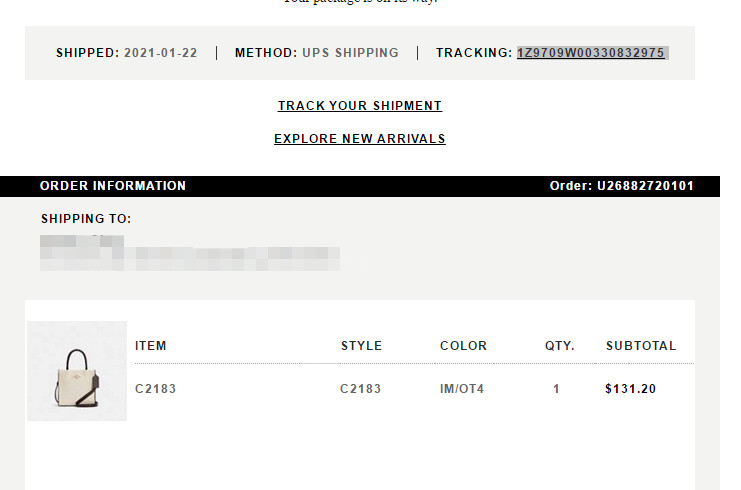Click the UPS Shipping method text
Screen dimensions: 741x490
pyautogui.click(x=350, y=53)
